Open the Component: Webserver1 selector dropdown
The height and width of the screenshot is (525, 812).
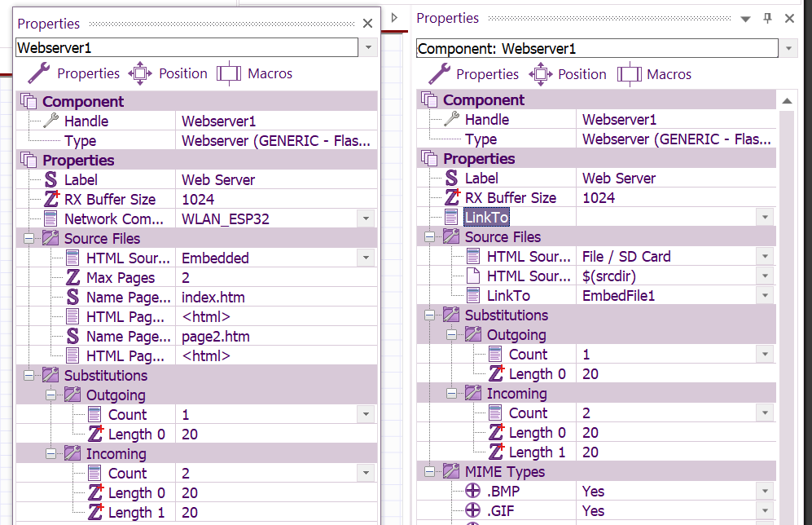(788, 49)
